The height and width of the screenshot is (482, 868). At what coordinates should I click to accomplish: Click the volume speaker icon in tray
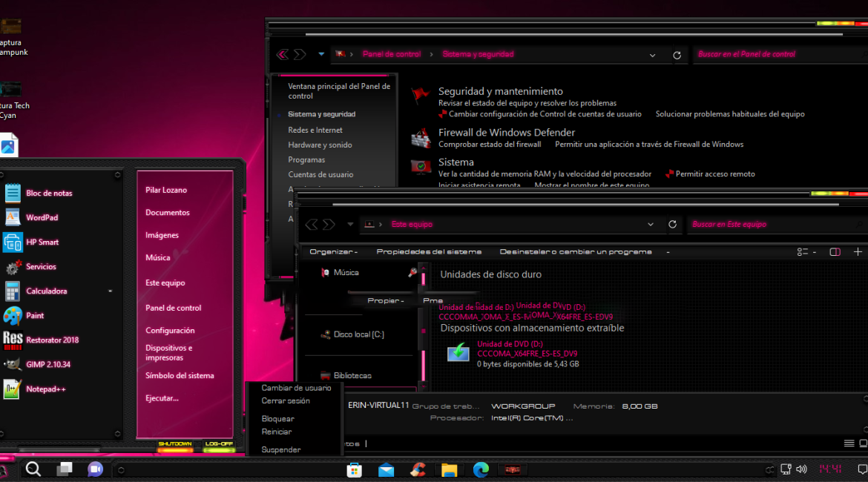tap(801, 469)
